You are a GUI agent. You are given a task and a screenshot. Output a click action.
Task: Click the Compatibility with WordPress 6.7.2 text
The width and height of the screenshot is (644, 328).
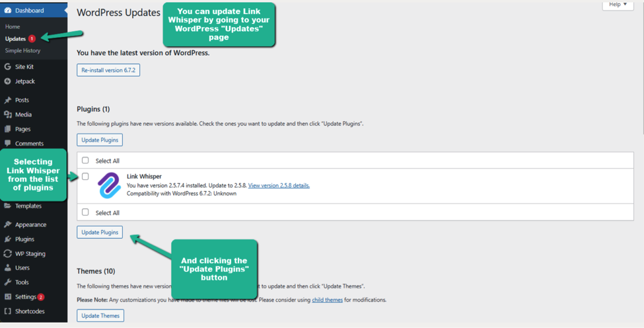[x=182, y=194]
